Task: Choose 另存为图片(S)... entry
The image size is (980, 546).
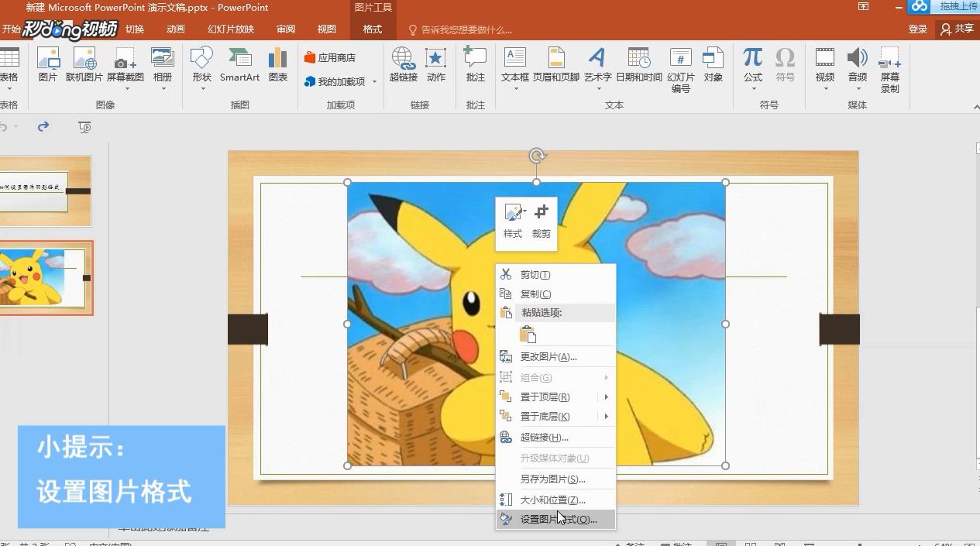Action: (555, 479)
